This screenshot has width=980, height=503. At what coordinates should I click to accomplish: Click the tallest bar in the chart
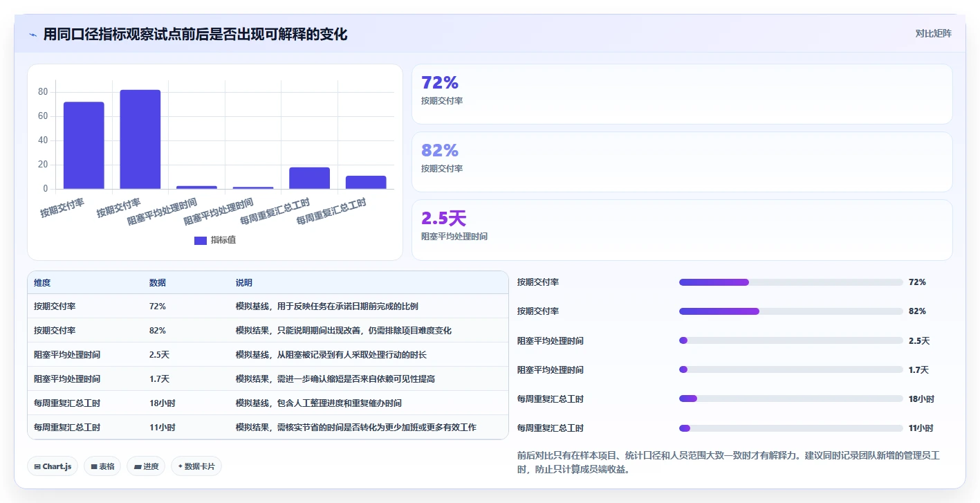[x=140, y=139]
